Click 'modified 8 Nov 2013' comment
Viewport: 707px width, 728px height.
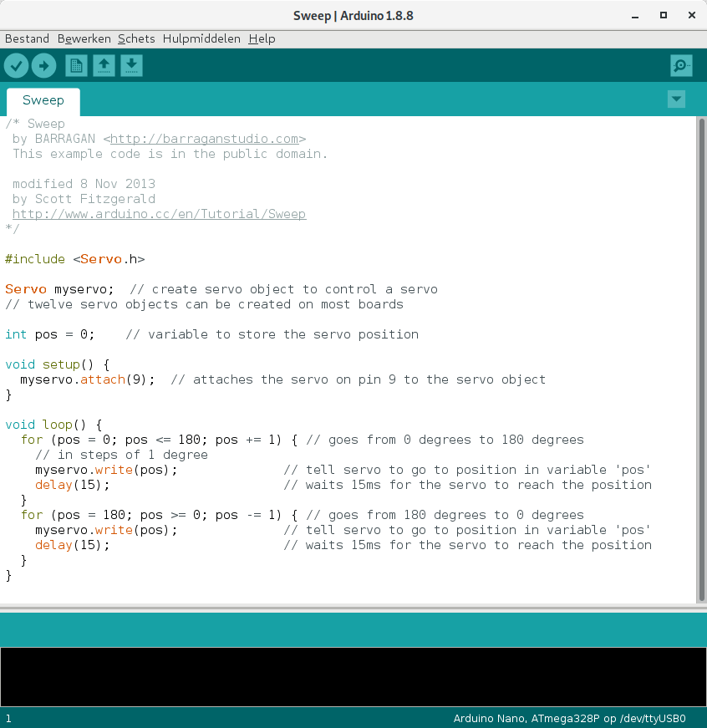[x=84, y=184]
